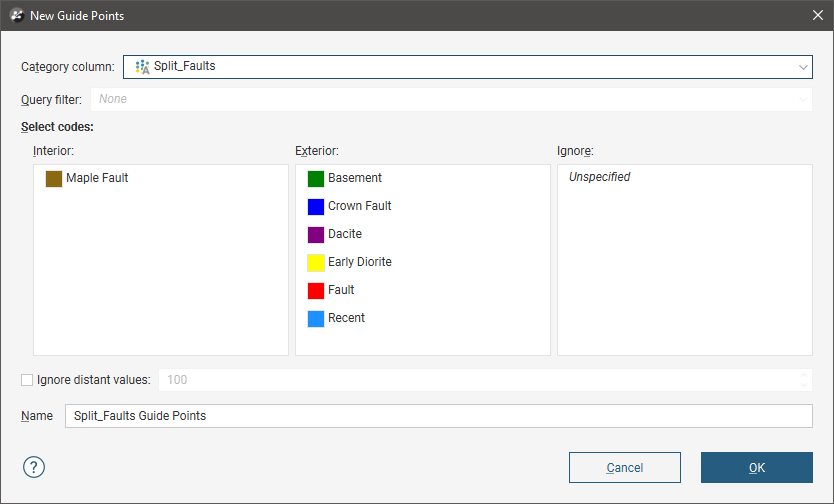Click the Name text field

[x=438, y=416]
